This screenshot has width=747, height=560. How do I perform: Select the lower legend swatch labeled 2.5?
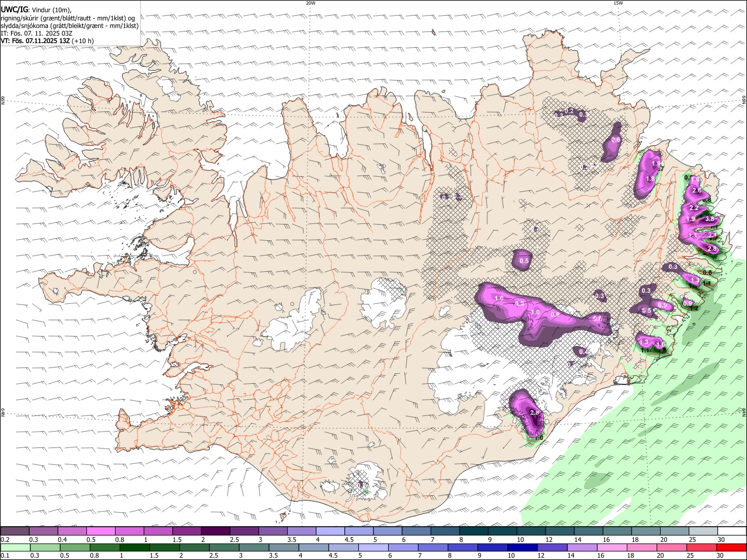(224, 548)
